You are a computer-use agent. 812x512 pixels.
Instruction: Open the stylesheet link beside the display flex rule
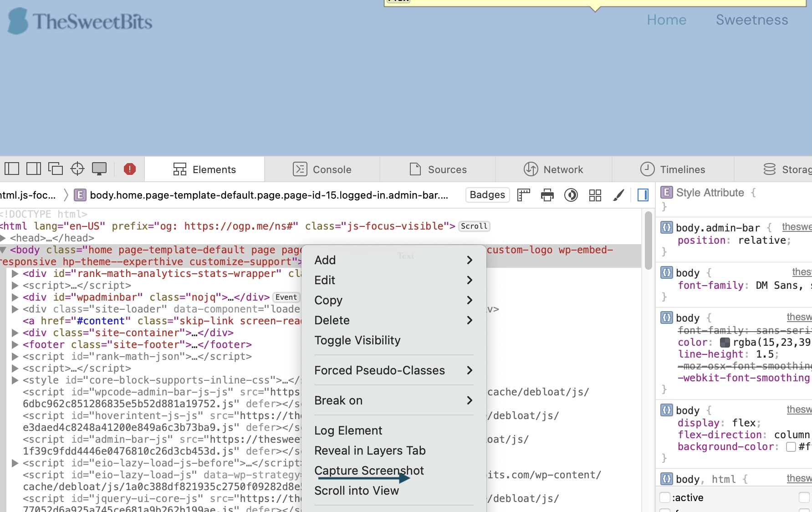click(x=799, y=410)
